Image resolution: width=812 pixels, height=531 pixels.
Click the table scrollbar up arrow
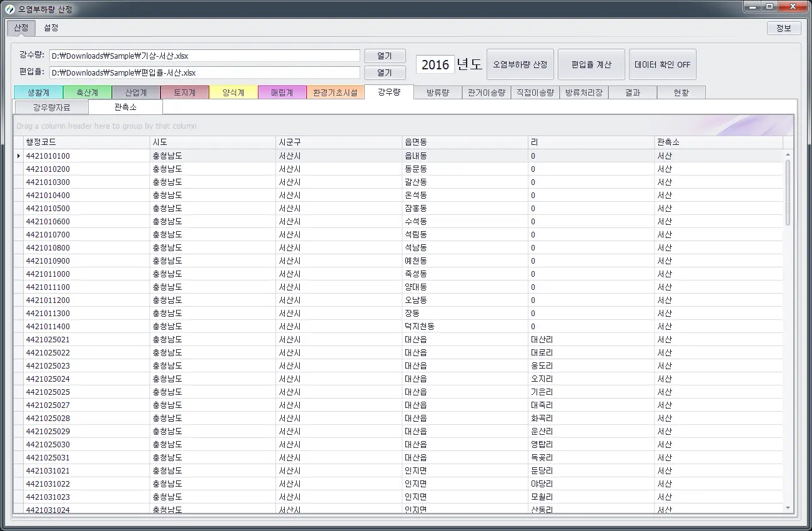tap(788, 154)
